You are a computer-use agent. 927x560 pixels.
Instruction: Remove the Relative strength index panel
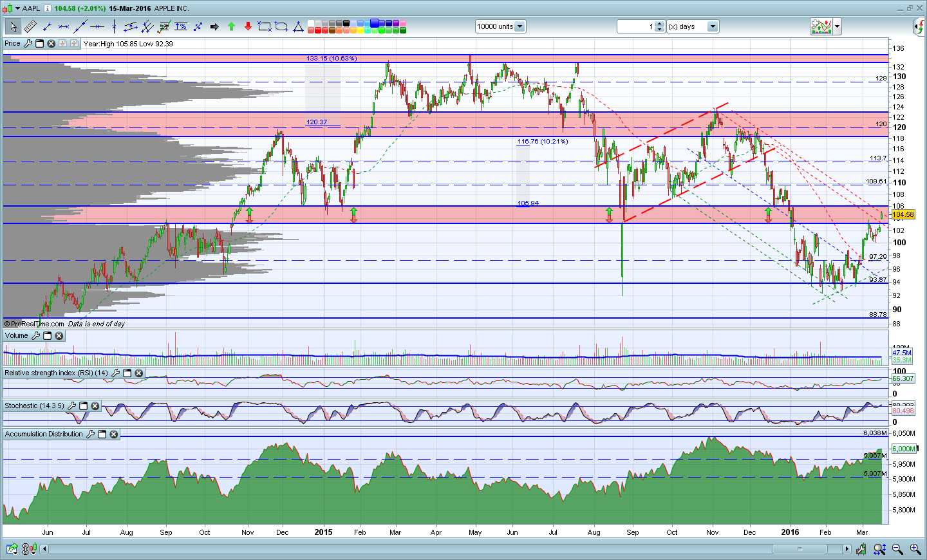coord(139,373)
